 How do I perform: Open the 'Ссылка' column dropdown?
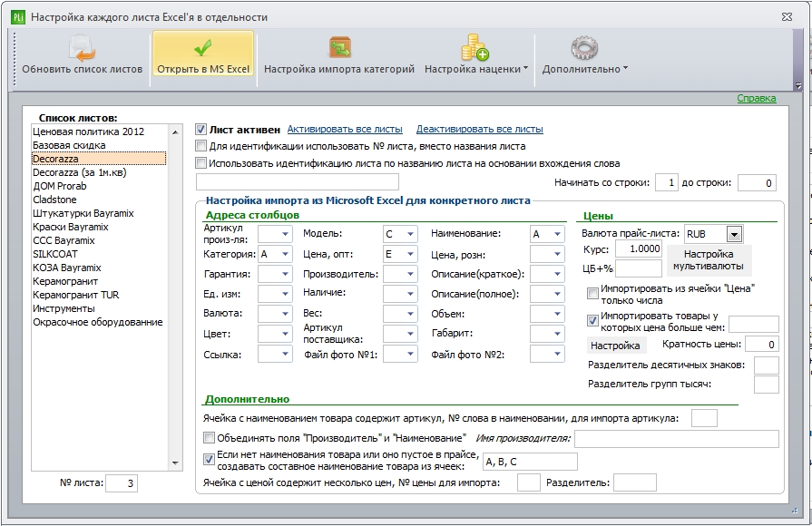[285, 354]
